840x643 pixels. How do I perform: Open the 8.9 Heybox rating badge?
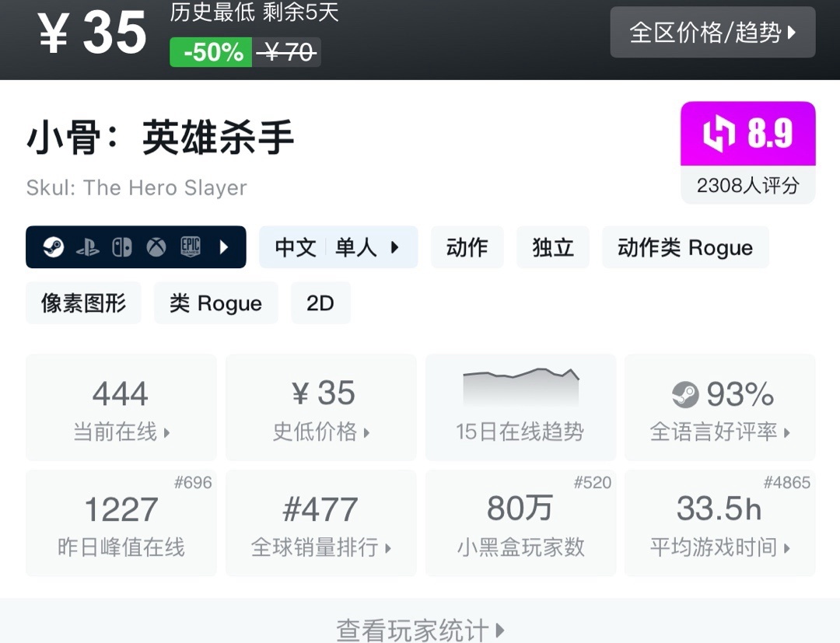pos(748,133)
